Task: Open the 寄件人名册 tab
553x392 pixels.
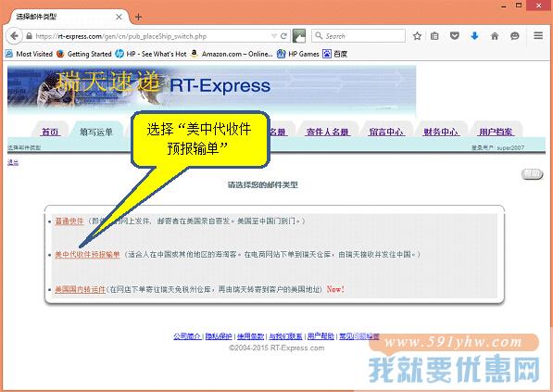Action: pos(328,132)
